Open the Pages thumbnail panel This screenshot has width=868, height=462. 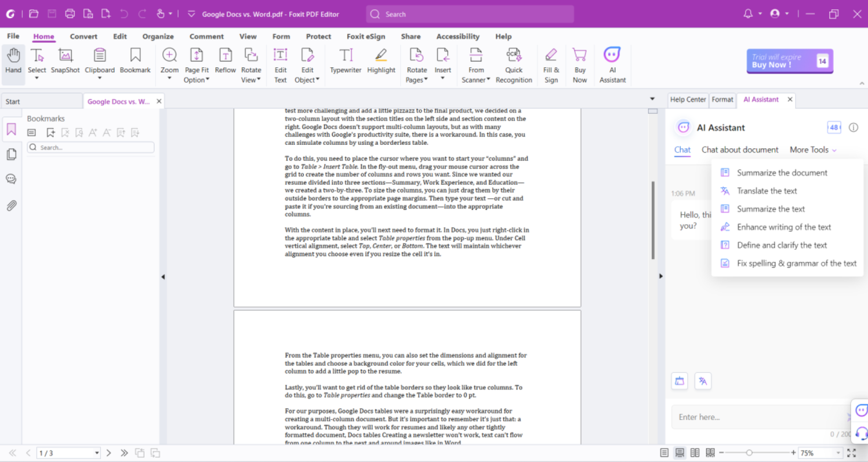[11, 154]
